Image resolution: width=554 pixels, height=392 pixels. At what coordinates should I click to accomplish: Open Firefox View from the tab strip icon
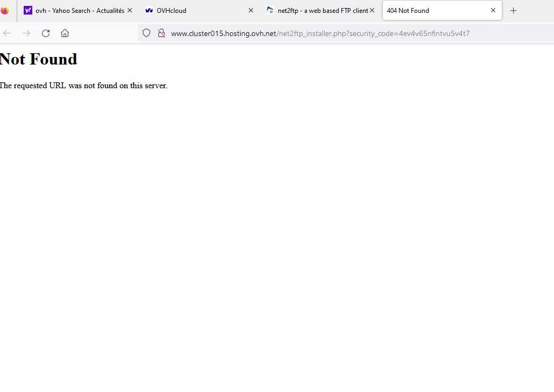pyautogui.click(x=4, y=10)
